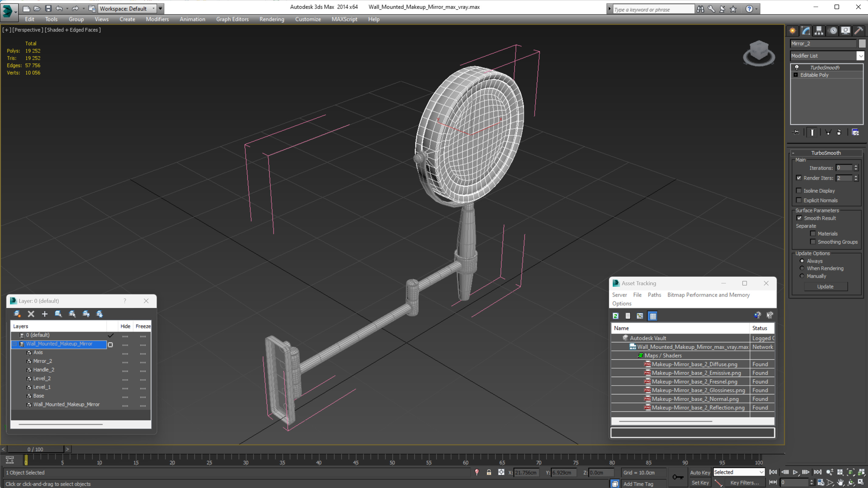Click the Open File icon

[37, 9]
